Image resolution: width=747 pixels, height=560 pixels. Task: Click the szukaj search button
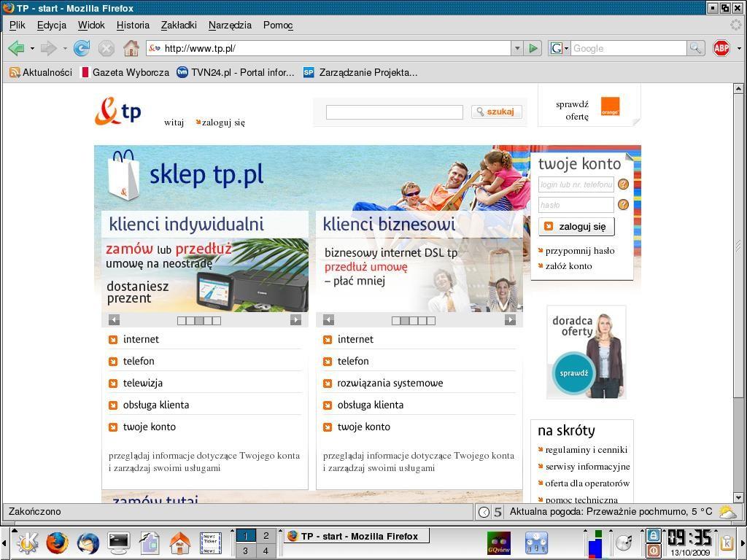click(496, 112)
